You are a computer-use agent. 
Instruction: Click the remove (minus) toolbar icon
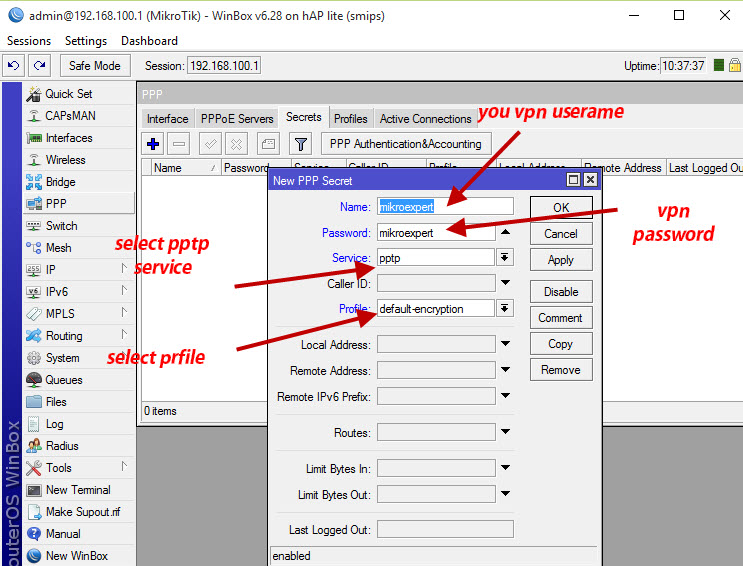click(179, 144)
